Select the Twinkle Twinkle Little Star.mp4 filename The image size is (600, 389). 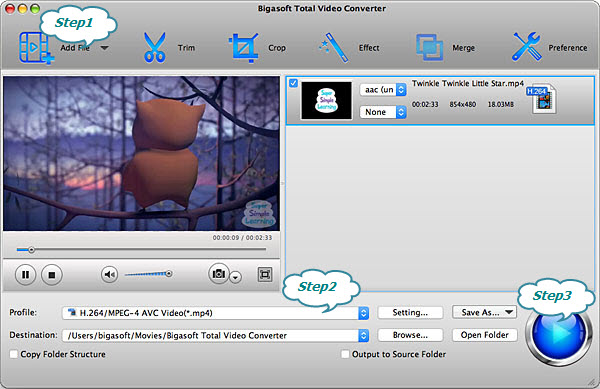(468, 83)
